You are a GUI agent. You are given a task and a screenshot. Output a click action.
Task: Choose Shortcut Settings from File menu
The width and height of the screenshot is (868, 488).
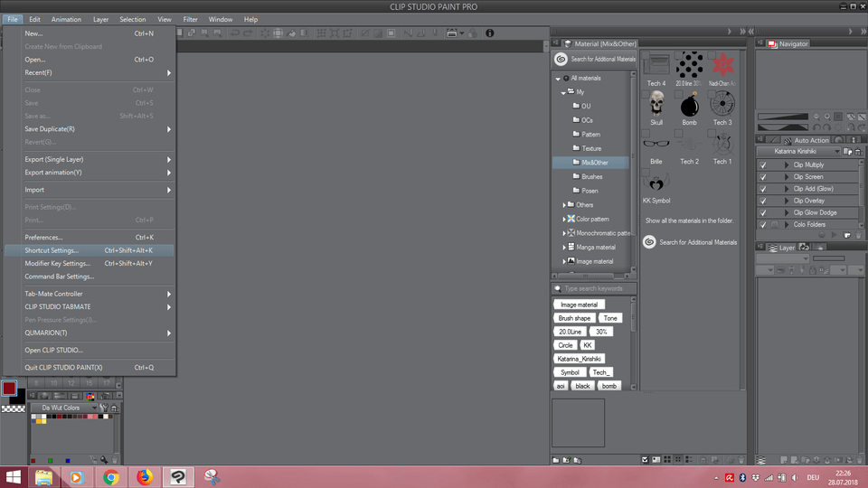pyautogui.click(x=52, y=250)
